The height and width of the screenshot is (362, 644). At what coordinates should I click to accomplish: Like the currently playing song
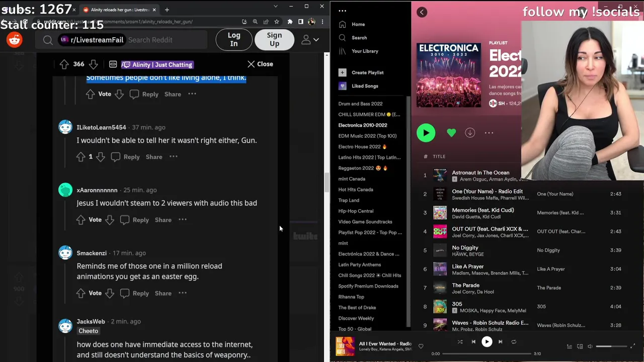tap(421, 346)
